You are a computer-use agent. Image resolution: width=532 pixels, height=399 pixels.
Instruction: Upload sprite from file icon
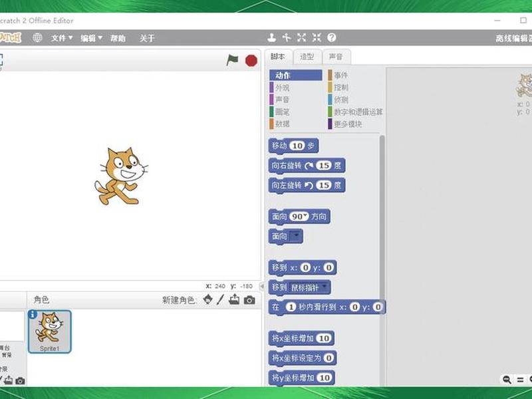[234, 299]
